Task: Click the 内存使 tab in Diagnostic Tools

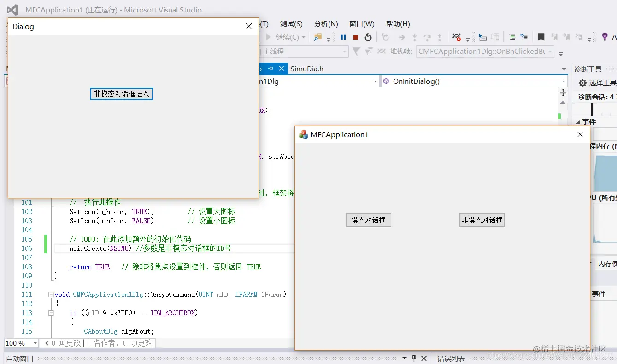Action: pos(607,264)
